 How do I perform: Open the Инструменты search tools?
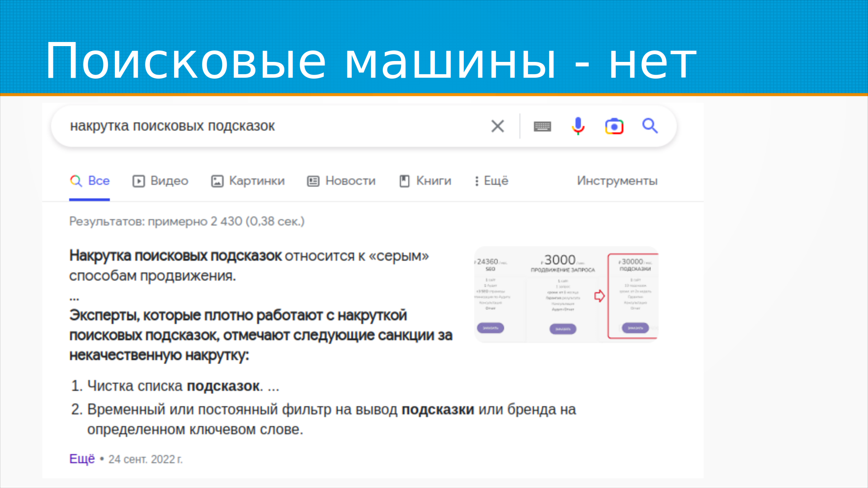[617, 181]
